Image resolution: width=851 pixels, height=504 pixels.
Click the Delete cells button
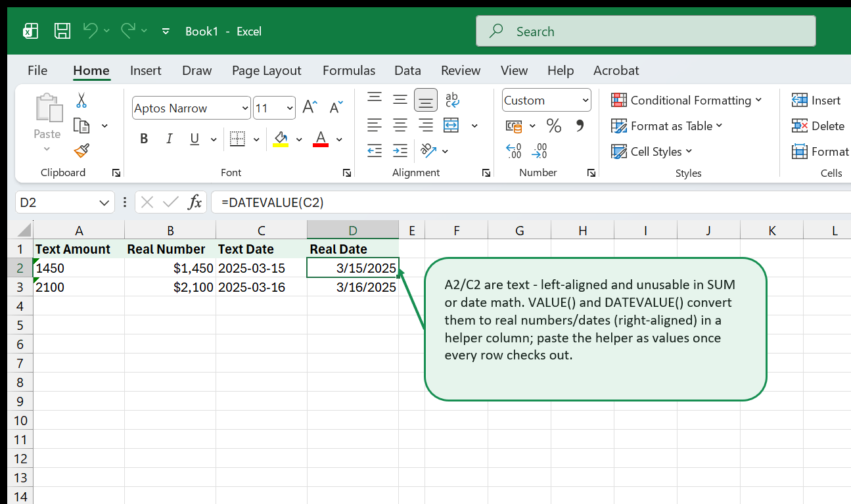click(x=818, y=126)
